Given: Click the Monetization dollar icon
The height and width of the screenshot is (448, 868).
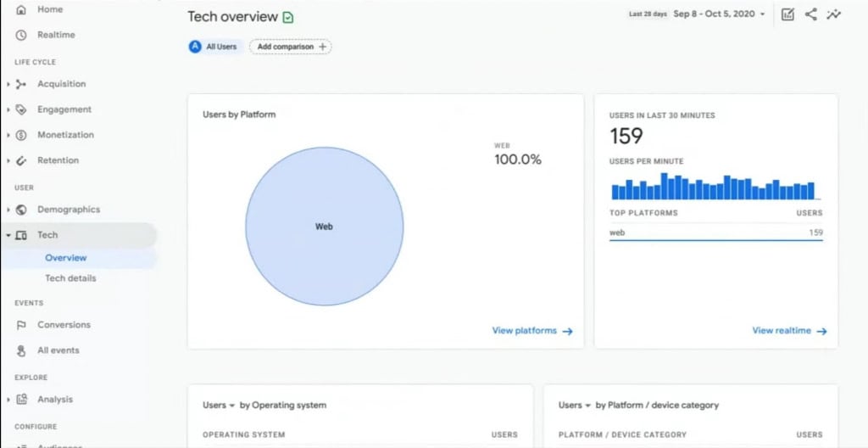Looking at the screenshot, I should 21,135.
